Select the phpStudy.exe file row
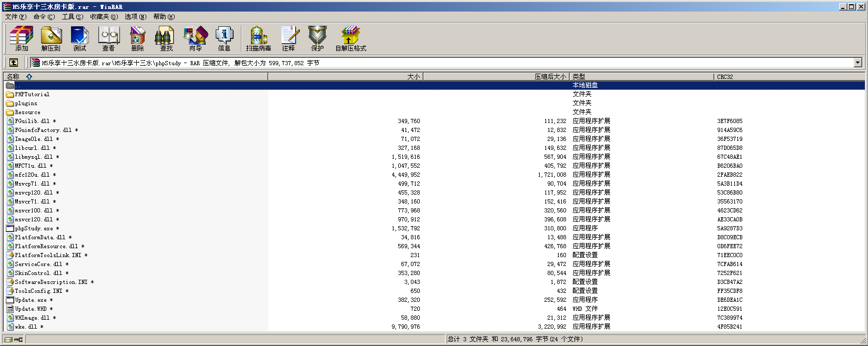Screen dimensions: 868x346 [x=34, y=229]
